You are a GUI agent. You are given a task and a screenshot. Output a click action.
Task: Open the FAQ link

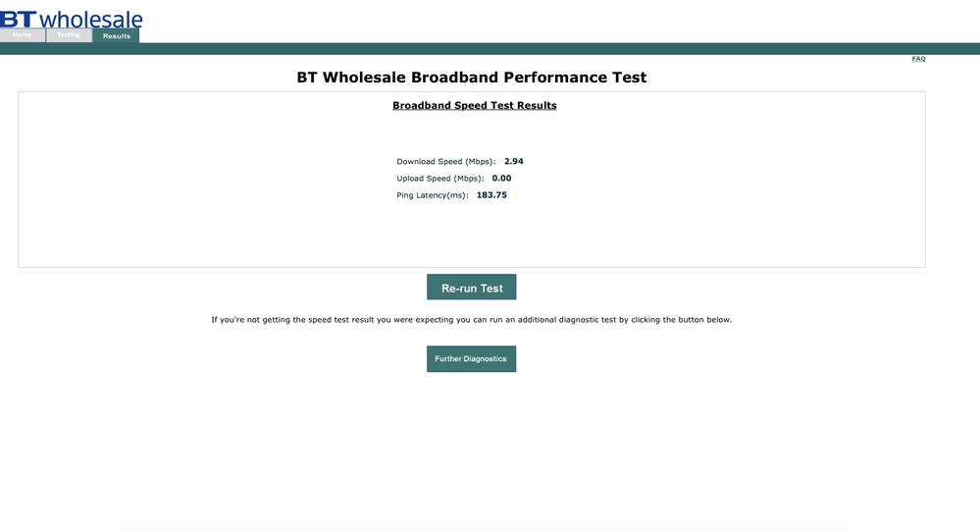click(x=918, y=59)
